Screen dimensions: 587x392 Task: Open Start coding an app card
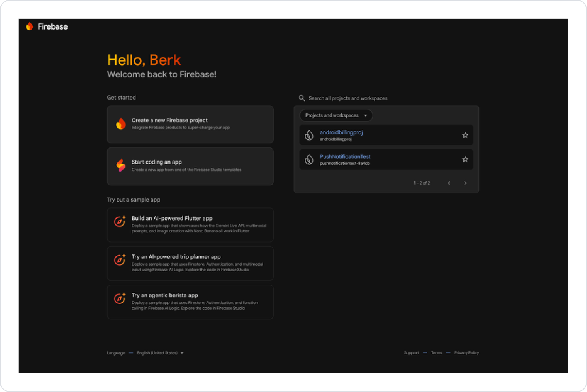[x=190, y=166]
